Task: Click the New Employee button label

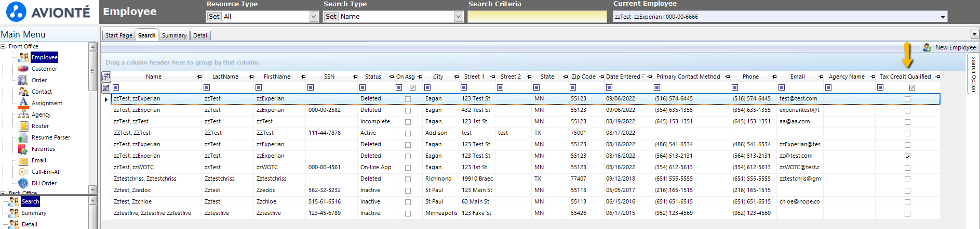Action: [x=955, y=47]
